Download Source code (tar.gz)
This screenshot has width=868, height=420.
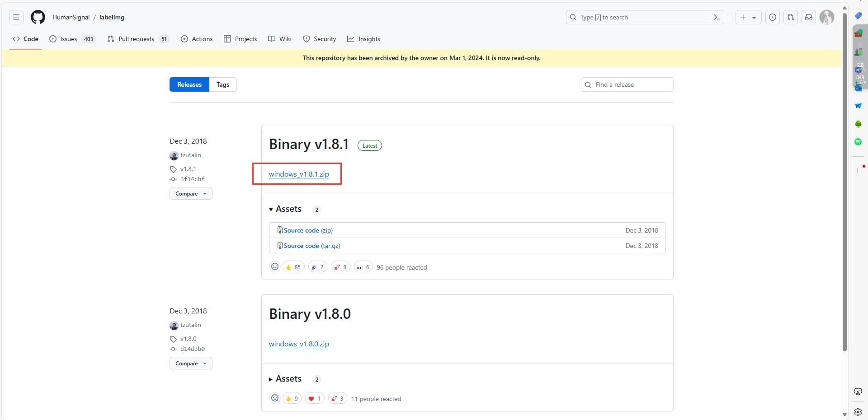click(x=312, y=246)
